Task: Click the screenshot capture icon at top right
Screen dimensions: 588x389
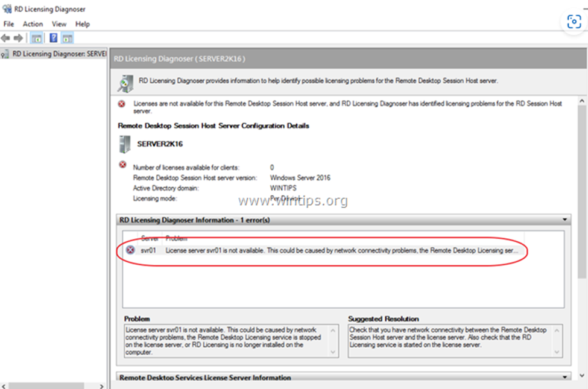Action: [574, 21]
